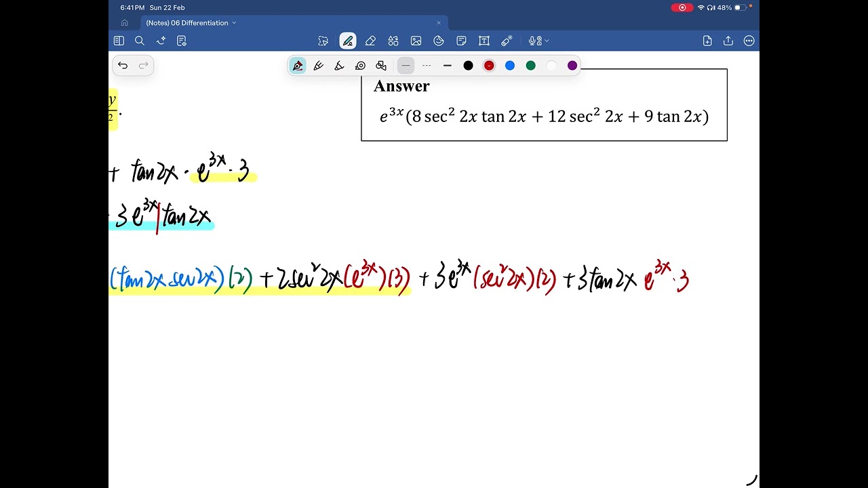Pick the red pen color
868x488 pixels.
(x=489, y=66)
